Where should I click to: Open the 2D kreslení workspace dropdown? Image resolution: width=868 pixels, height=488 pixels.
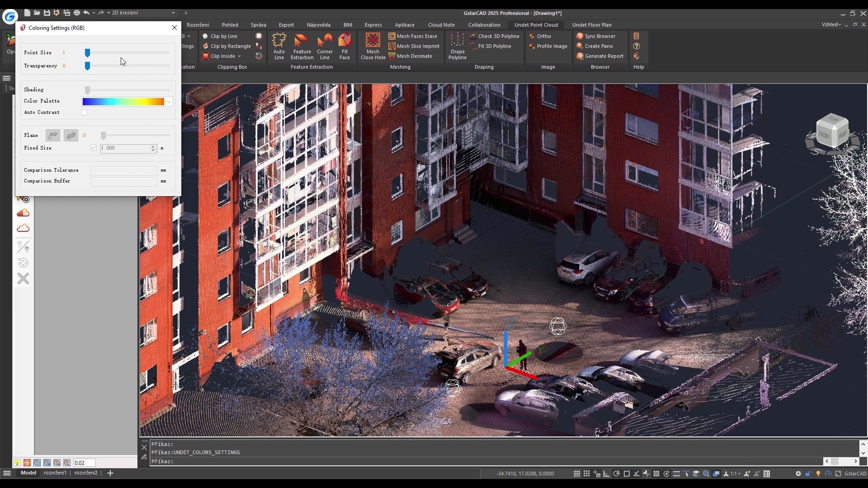[173, 13]
